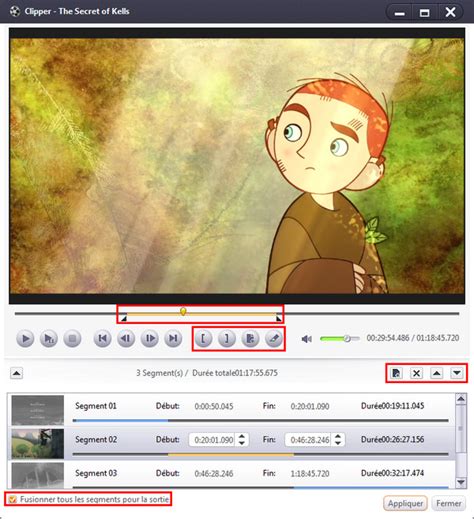Screen dimensions: 474x519
Task: Click the segment list scrollbar thumb
Action: [x=461, y=428]
